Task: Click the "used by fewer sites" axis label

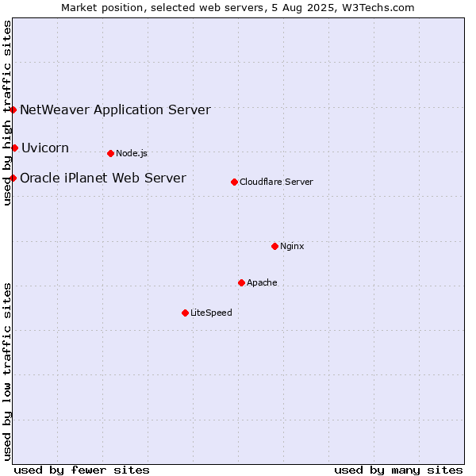Action: (x=82, y=470)
